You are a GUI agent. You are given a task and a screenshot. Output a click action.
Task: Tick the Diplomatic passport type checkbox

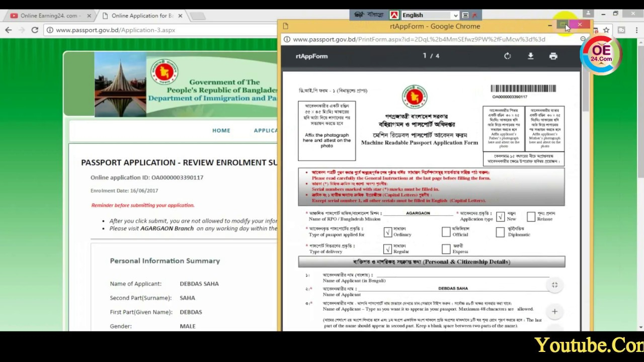[500, 232]
